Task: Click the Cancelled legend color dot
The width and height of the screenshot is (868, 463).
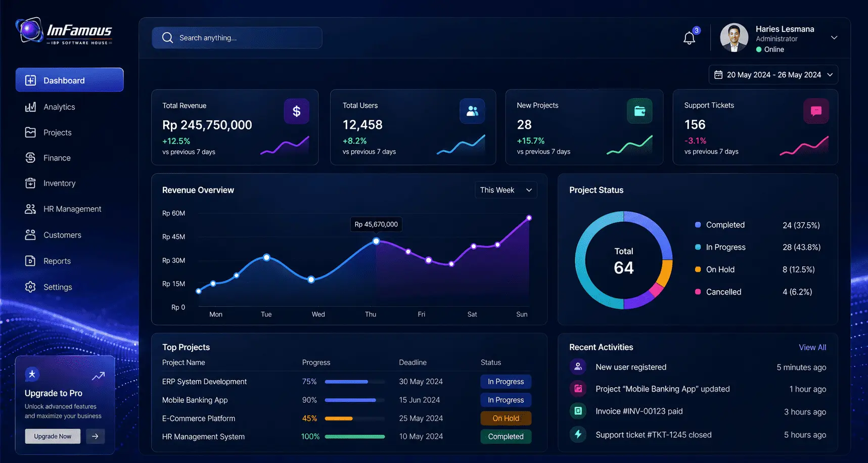Action: pyautogui.click(x=698, y=292)
